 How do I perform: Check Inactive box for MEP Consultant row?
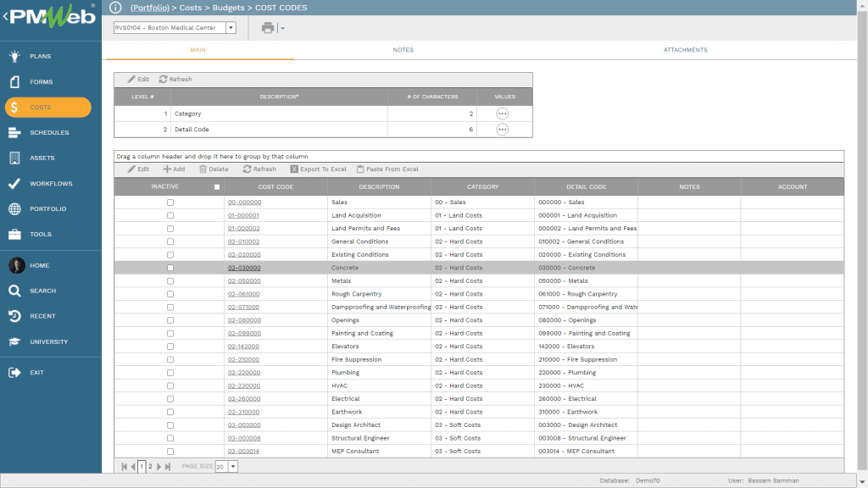pos(170,452)
